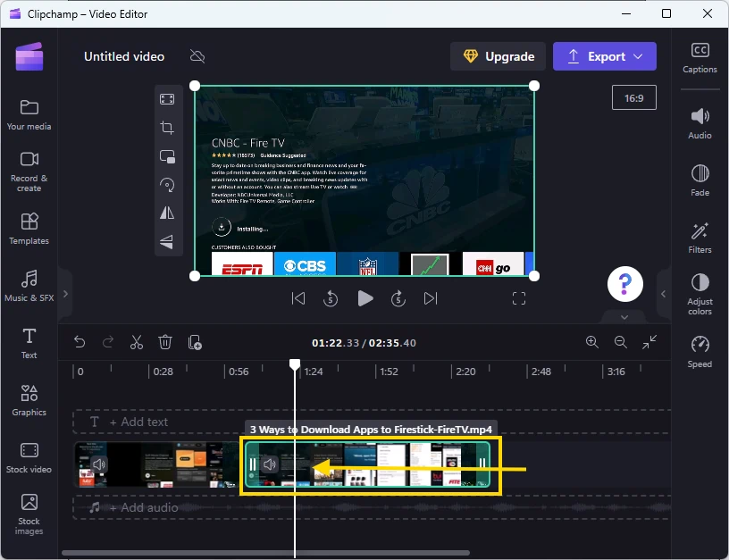
Task: Click the horizontal timeline scrollbar
Action: pos(265,553)
